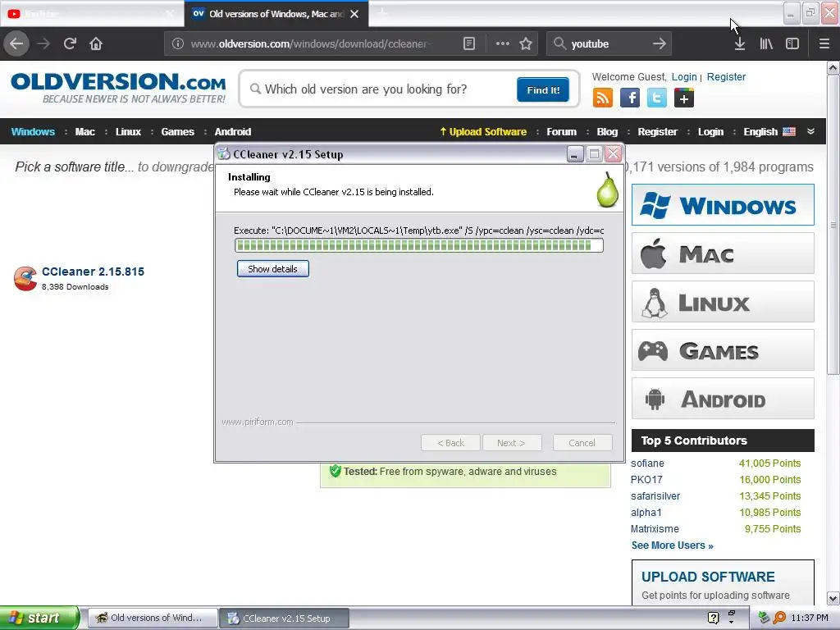
Task: Click the Find It! search button
Action: tap(543, 89)
